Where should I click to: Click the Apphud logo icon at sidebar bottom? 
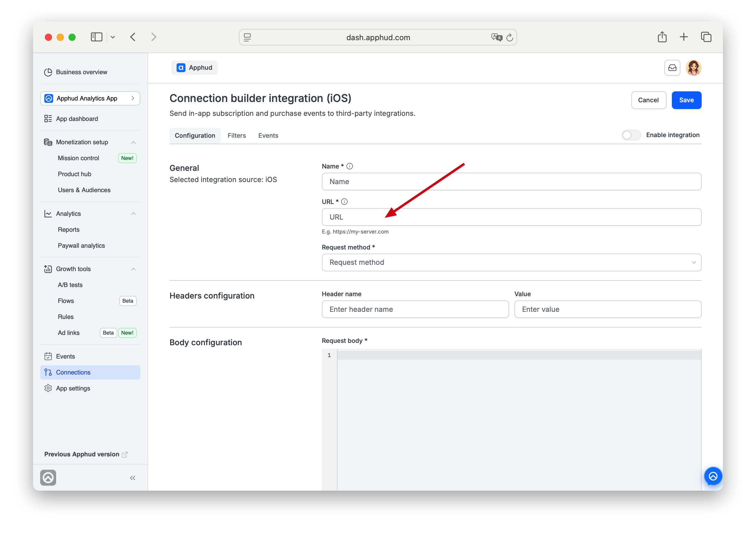pos(48,478)
